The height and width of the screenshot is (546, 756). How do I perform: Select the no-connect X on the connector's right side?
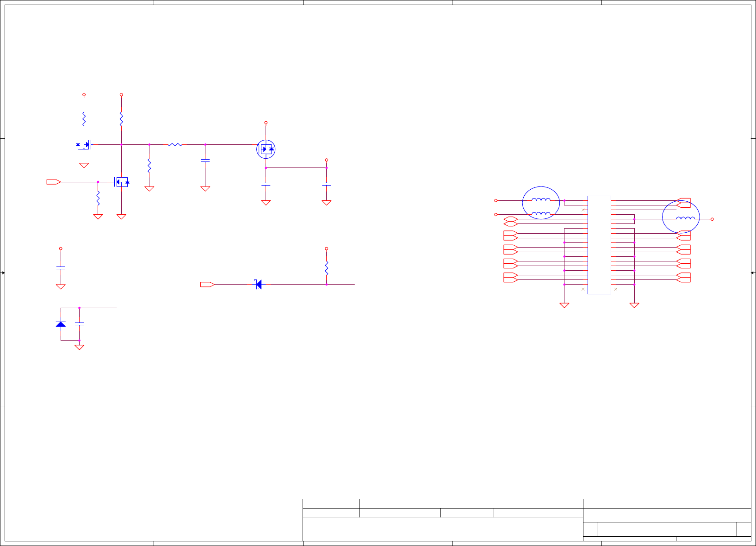[x=615, y=289]
